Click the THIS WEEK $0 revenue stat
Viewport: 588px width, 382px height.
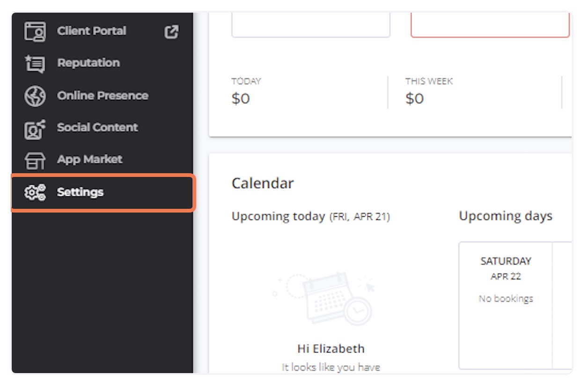point(429,92)
